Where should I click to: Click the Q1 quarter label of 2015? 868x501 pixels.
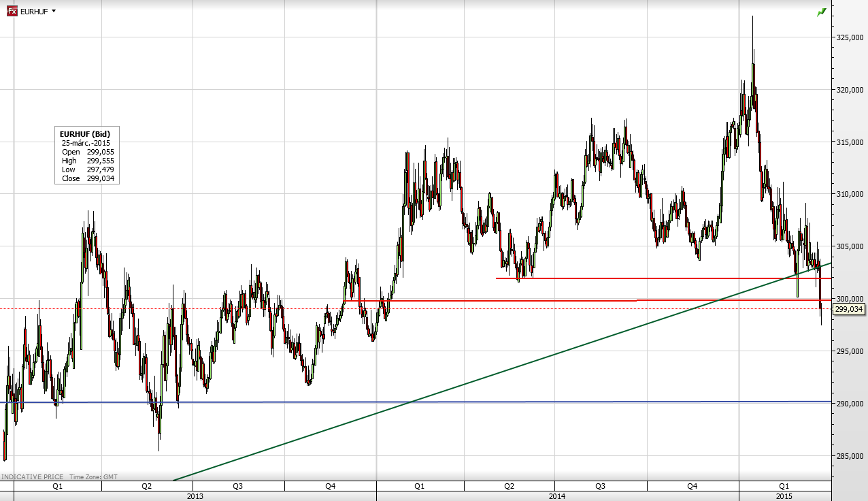784,487
